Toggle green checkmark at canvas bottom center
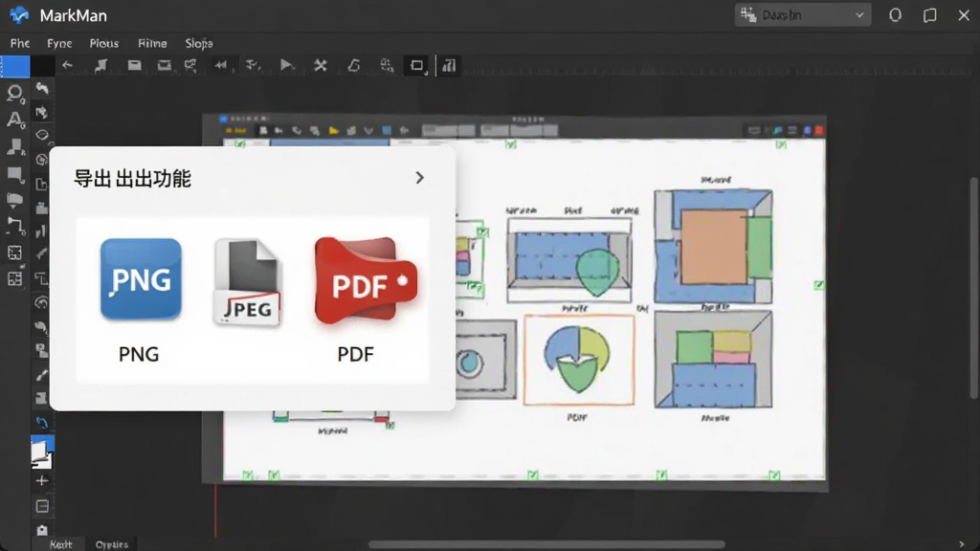 pyautogui.click(x=532, y=475)
